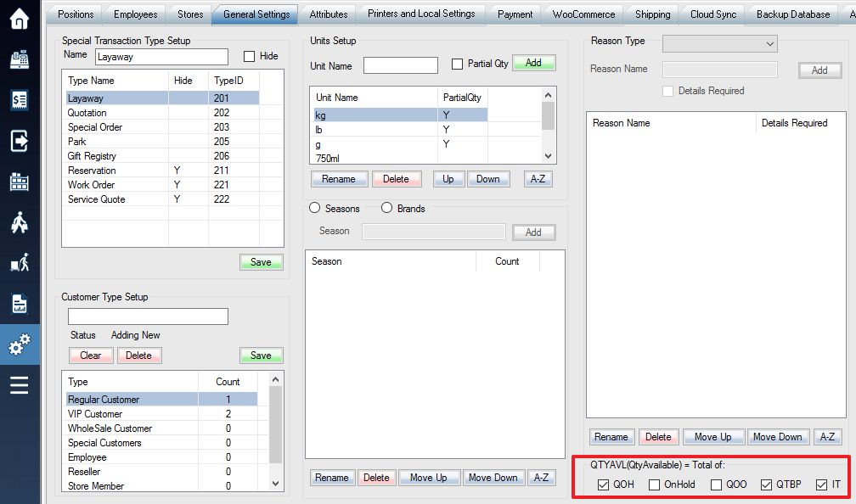Open the delivery hand-truck sidebar icon

(x=20, y=263)
